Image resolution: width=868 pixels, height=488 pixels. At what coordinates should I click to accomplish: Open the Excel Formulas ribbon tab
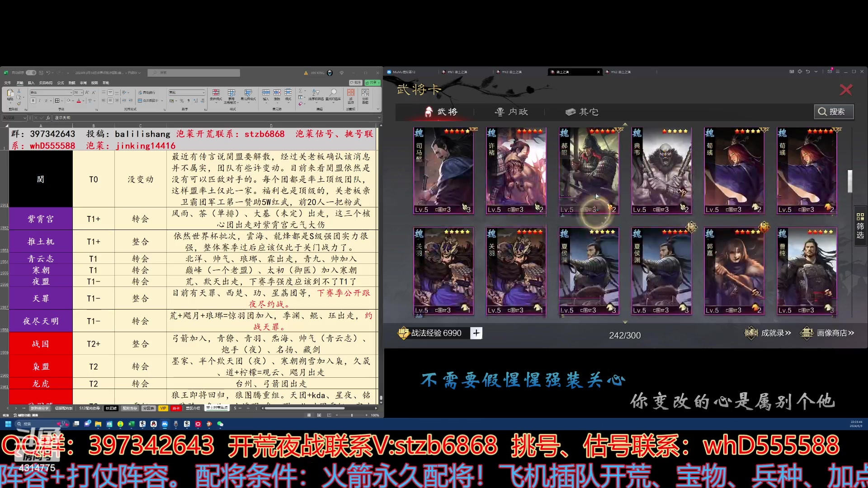[60, 83]
